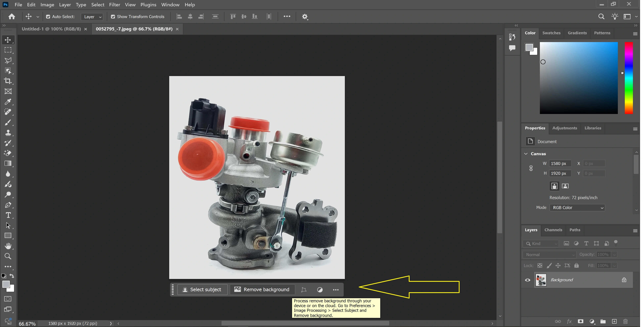Screen dimensions: 644x327
Task: Collapse the Canvas section
Action: click(526, 154)
